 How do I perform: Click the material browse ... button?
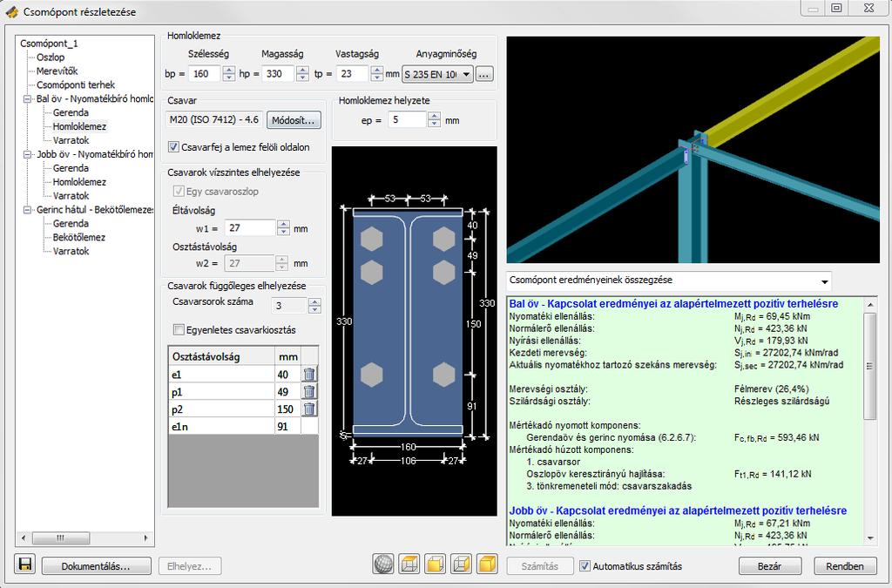[484, 74]
